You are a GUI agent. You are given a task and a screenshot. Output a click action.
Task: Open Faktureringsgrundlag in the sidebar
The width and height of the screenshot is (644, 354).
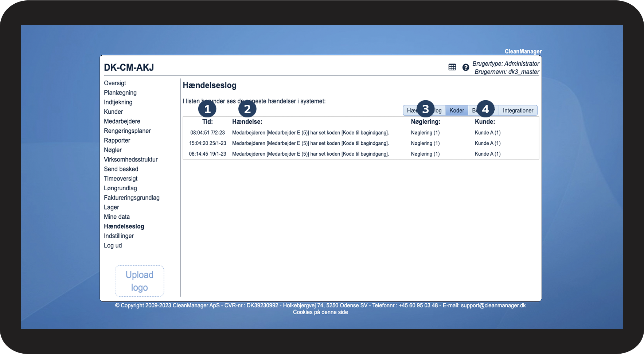[x=132, y=198]
